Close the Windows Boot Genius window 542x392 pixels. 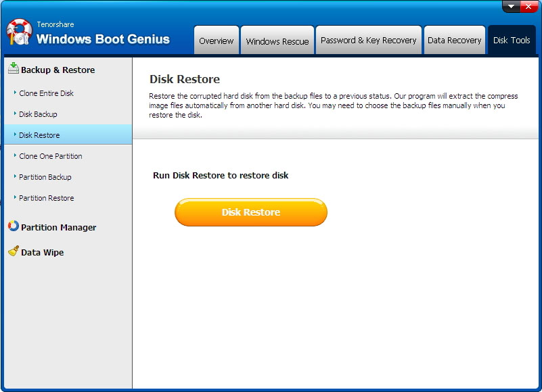[x=529, y=7]
